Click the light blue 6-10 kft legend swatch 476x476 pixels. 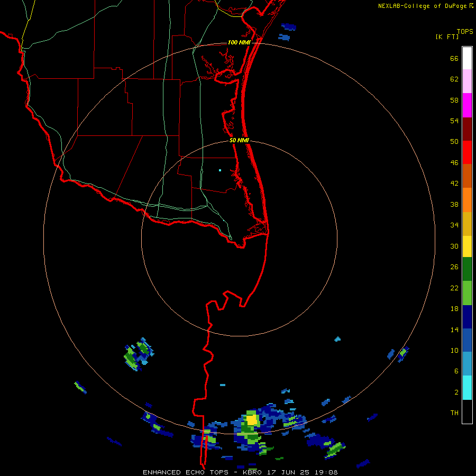[x=467, y=364]
